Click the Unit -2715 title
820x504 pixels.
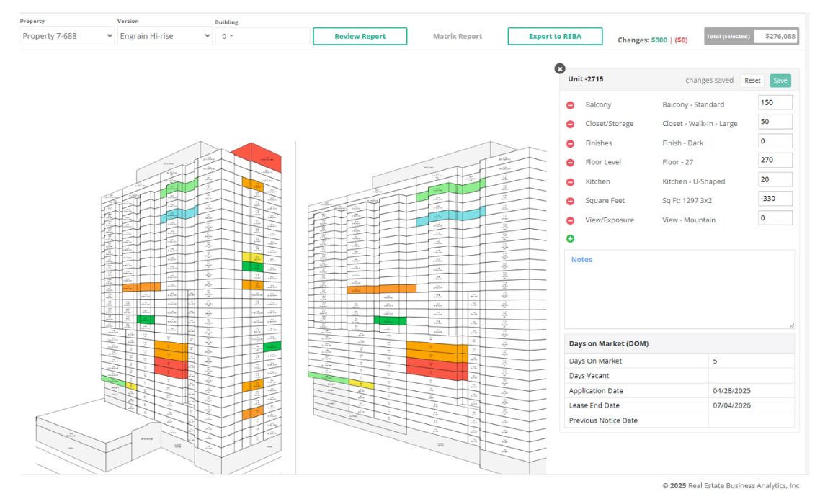(585, 79)
